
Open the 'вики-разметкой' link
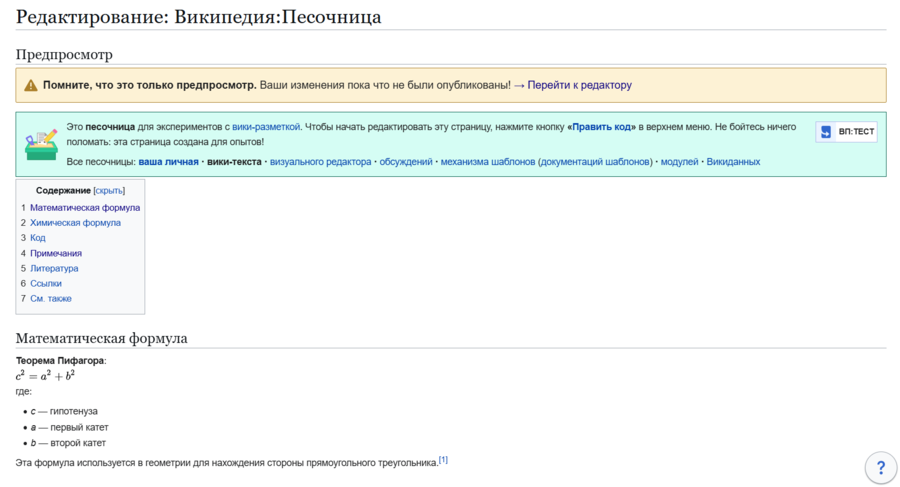[x=266, y=127]
